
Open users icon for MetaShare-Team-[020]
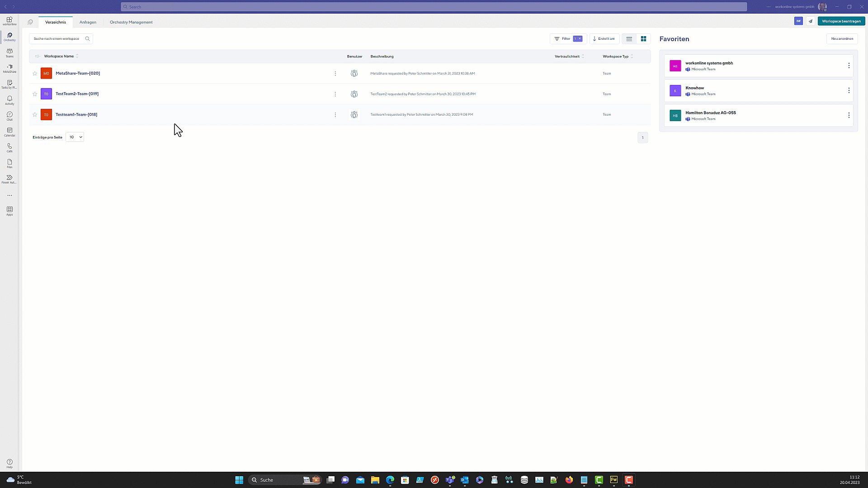[354, 73]
